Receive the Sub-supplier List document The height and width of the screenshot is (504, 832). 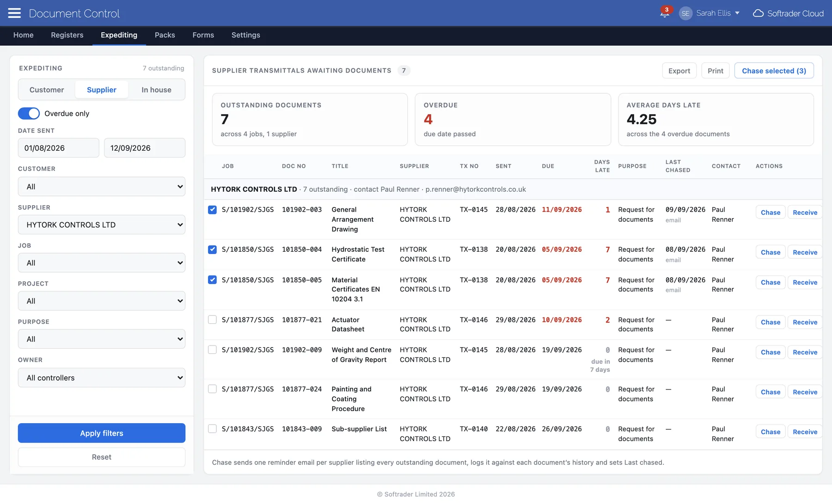[x=805, y=432]
